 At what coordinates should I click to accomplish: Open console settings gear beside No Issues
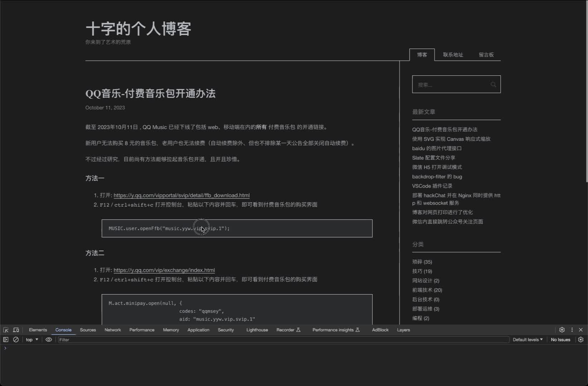coord(581,340)
